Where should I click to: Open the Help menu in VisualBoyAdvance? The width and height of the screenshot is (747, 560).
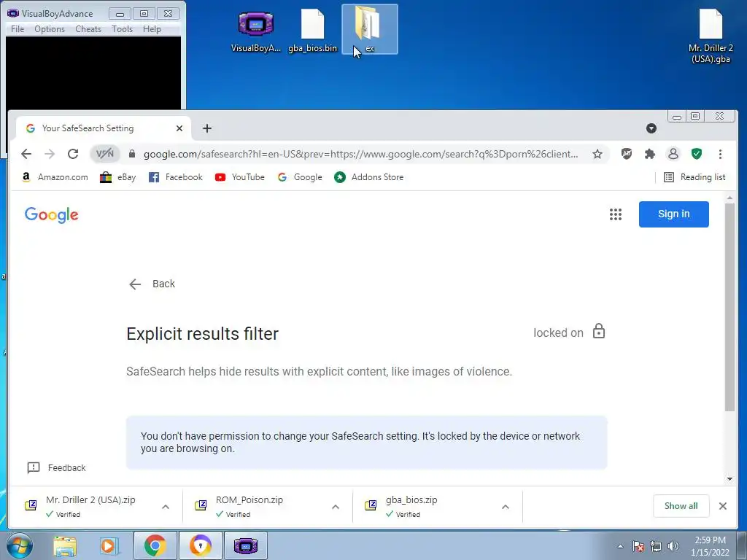point(152,29)
